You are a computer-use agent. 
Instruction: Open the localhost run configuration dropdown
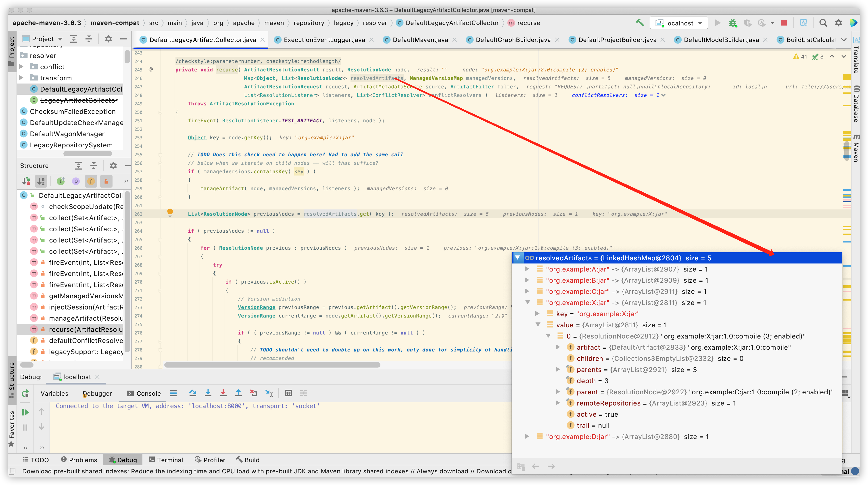click(x=679, y=23)
